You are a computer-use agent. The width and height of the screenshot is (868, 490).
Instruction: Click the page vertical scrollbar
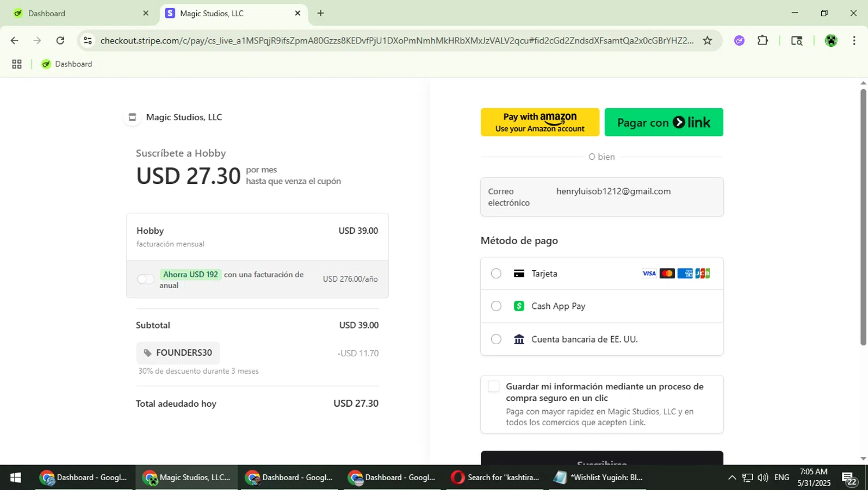tap(863, 217)
